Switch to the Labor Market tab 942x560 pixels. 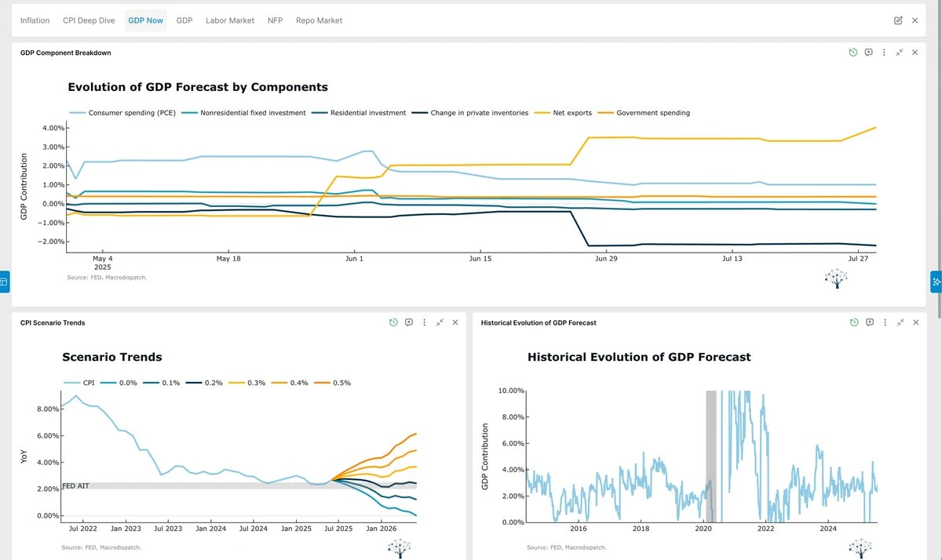click(230, 20)
